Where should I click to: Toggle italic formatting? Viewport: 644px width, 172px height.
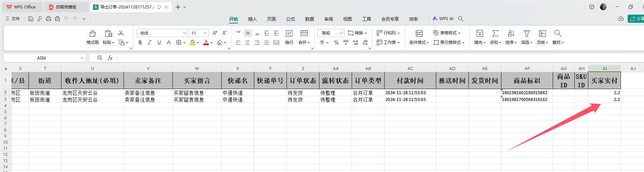pos(149,42)
